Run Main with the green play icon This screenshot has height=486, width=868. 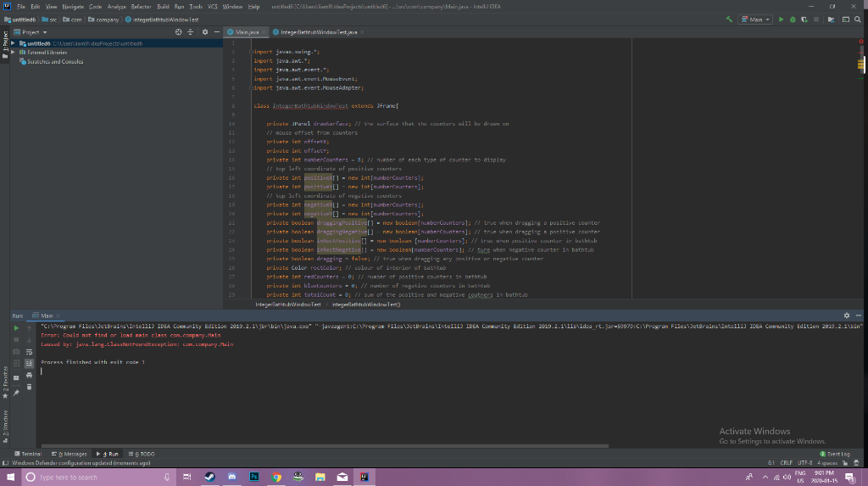781,20
